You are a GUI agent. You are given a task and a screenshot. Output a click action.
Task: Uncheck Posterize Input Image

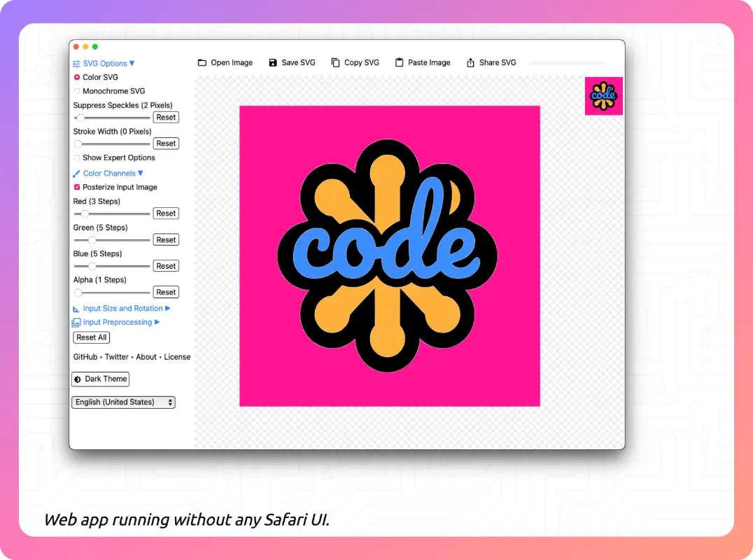point(77,188)
